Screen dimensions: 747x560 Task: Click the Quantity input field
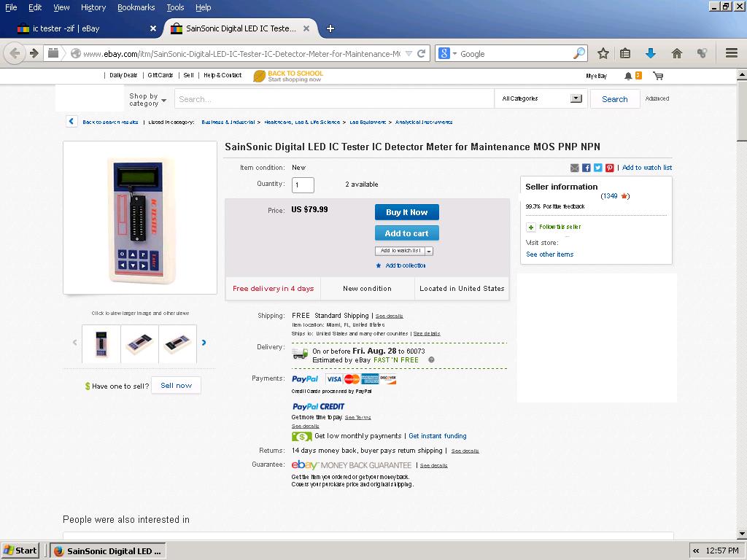coord(303,184)
